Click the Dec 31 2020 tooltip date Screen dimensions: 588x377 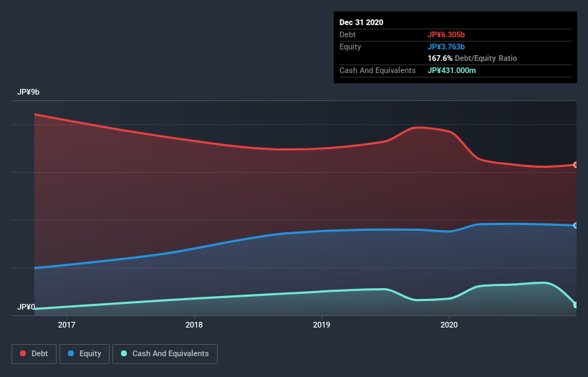coord(361,22)
